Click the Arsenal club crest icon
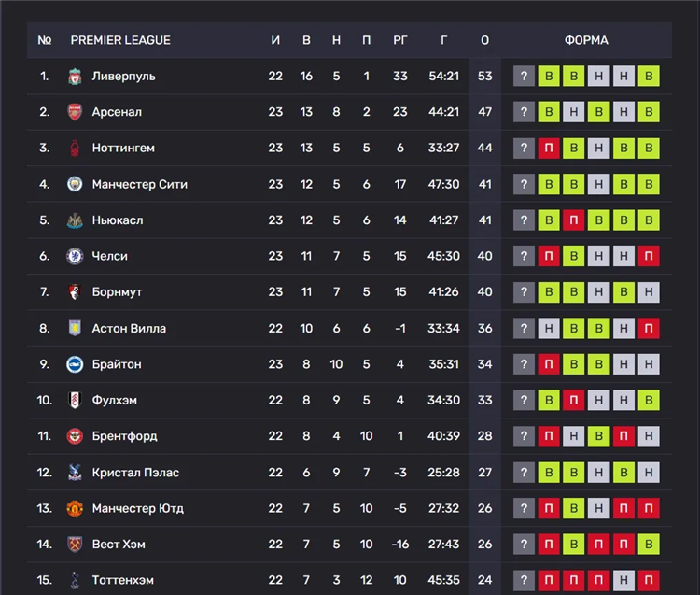700x595 pixels. (x=75, y=112)
